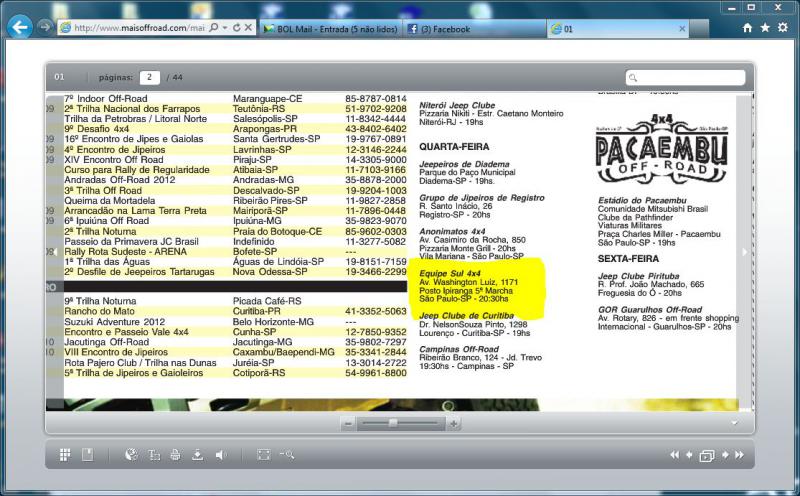
Task: Open the browser home page
Action: [747, 28]
